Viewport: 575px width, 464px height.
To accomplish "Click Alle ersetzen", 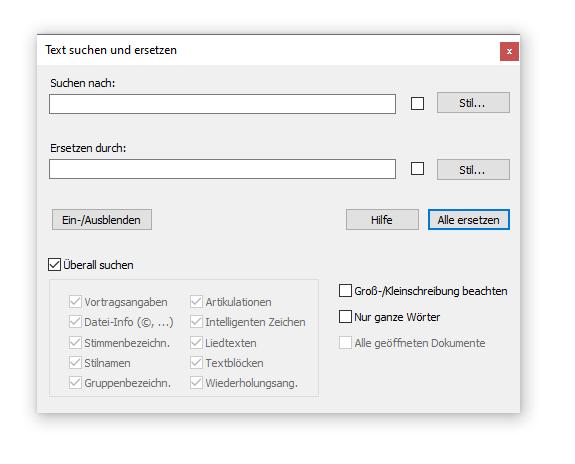I will (469, 220).
